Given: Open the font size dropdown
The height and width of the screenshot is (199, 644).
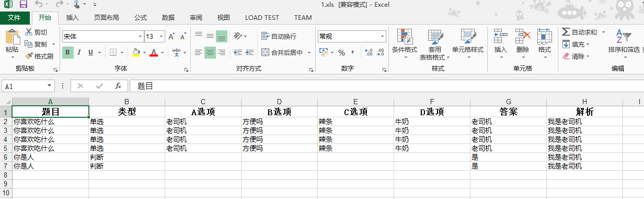Looking at the screenshot, I should (x=160, y=37).
